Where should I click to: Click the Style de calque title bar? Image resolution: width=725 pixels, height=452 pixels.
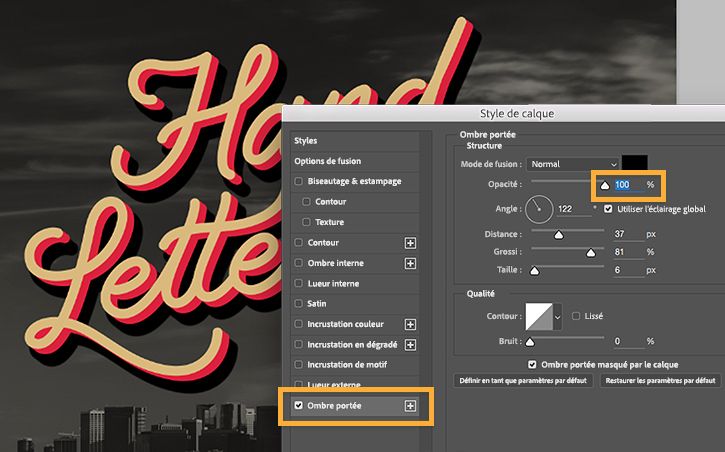point(504,114)
